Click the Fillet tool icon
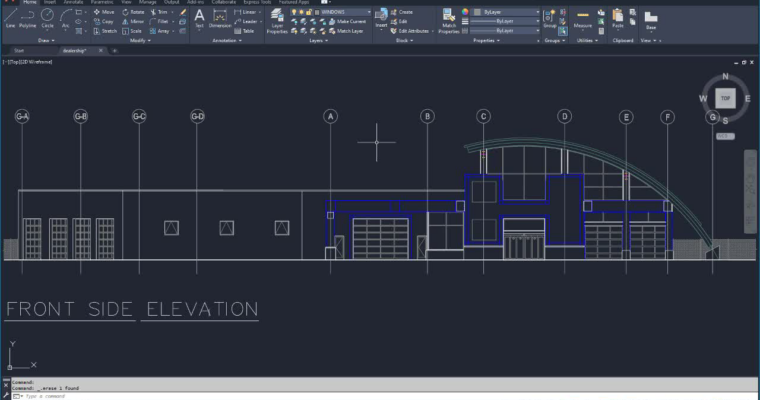 [153, 21]
